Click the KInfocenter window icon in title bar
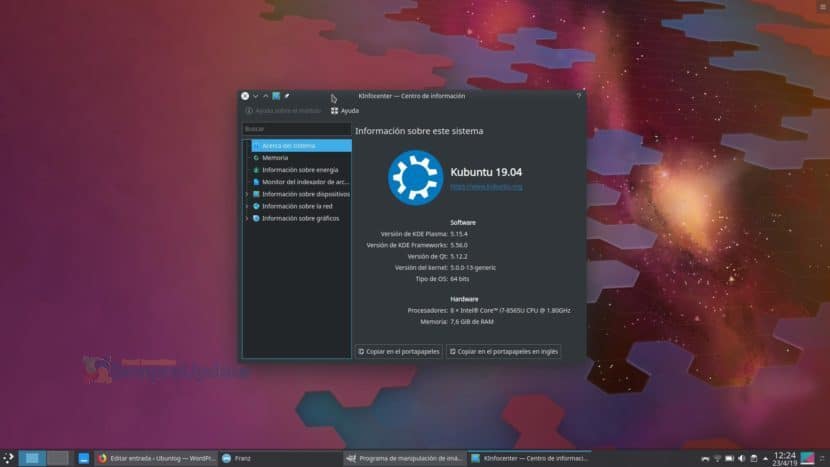This screenshot has height=467, width=830. (x=276, y=96)
